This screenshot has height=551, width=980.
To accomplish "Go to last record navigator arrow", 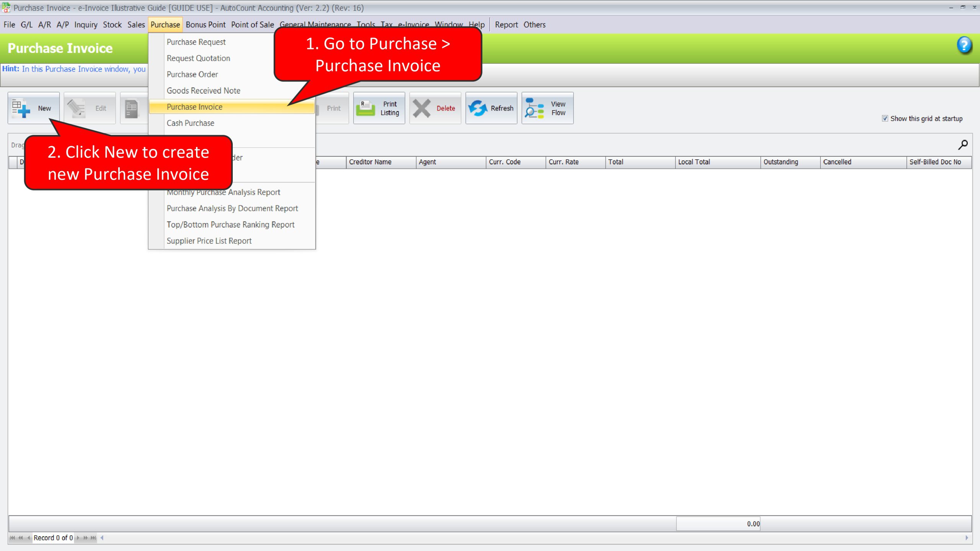I will 93,538.
